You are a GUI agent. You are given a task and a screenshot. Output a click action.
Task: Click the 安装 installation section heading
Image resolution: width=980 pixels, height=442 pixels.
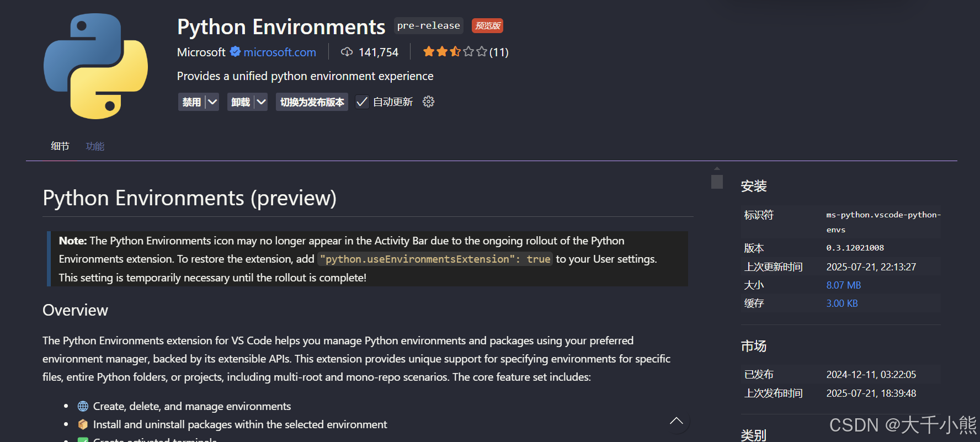coord(754,186)
